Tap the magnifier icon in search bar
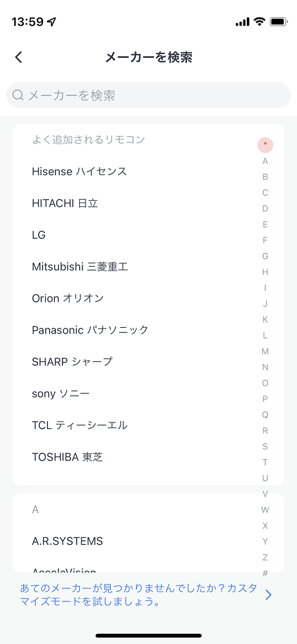This screenshot has height=644, width=297. pos(18,95)
